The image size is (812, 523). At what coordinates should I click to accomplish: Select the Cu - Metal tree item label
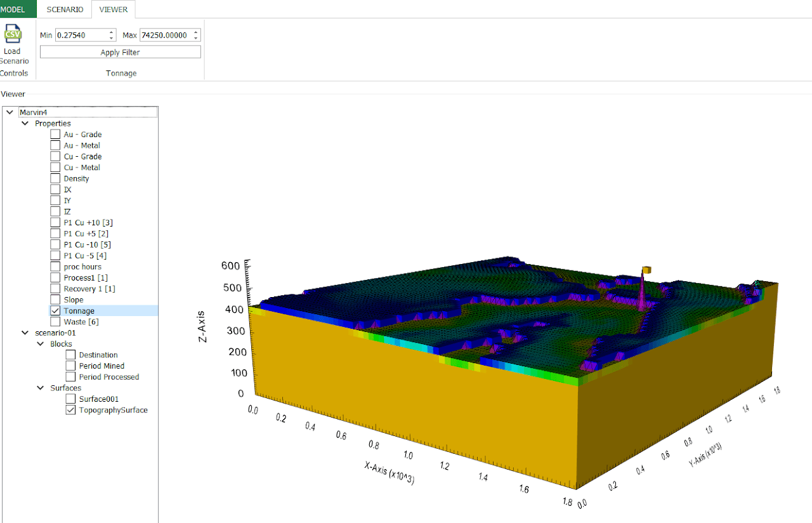tap(82, 168)
